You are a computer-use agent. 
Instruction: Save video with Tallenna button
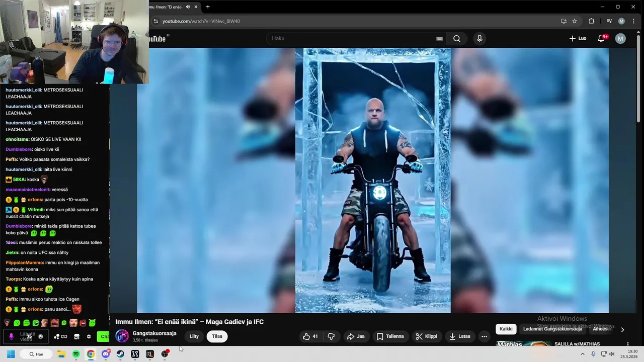390,336
